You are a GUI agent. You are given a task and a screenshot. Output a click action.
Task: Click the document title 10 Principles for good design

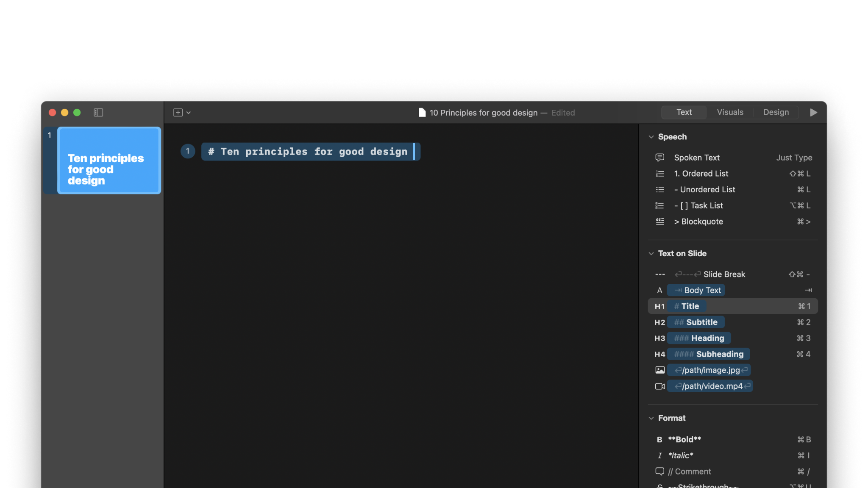(x=483, y=113)
